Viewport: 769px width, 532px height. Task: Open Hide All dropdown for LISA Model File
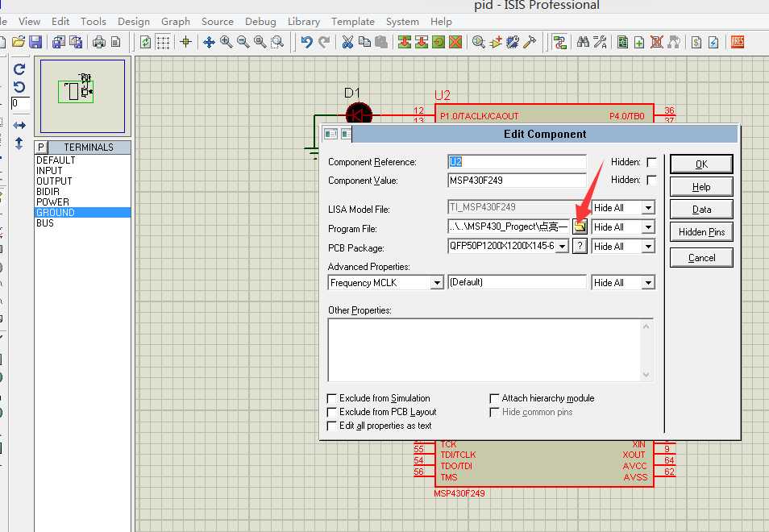648,208
